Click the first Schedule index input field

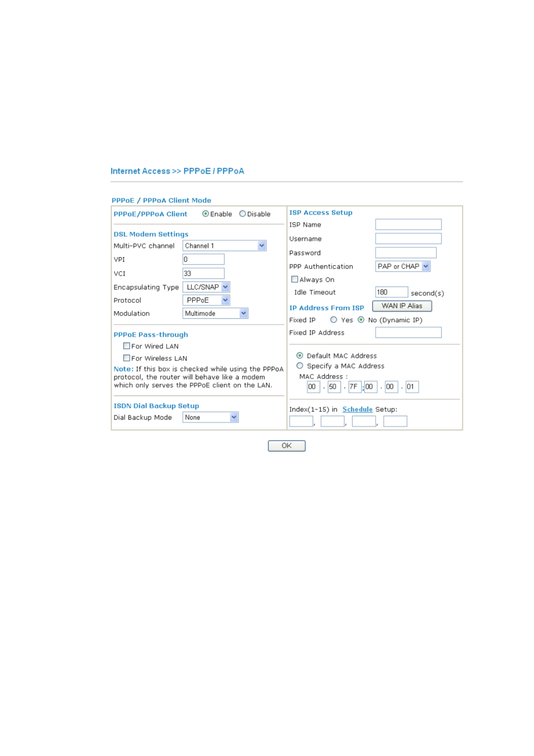pyautogui.click(x=301, y=421)
